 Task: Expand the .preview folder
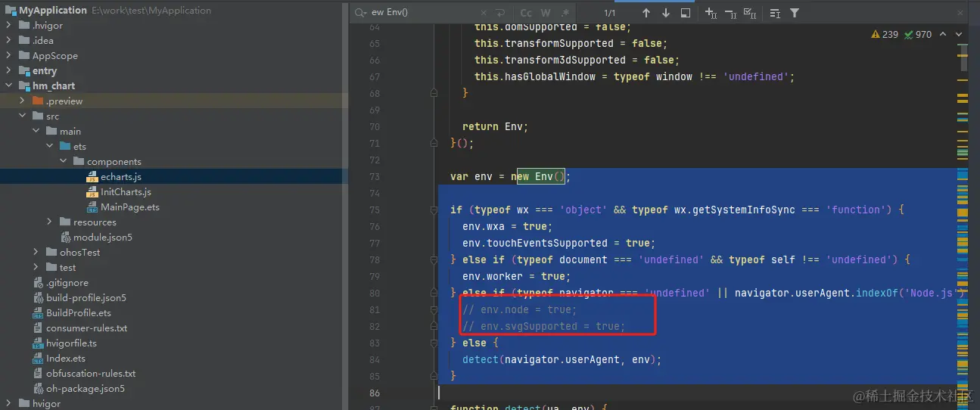pyautogui.click(x=23, y=101)
